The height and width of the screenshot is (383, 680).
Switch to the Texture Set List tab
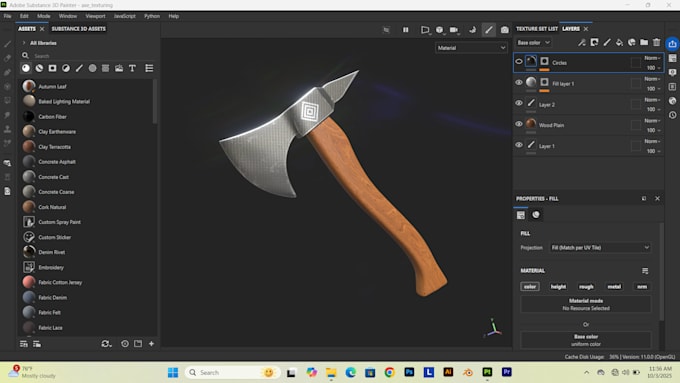pos(536,29)
